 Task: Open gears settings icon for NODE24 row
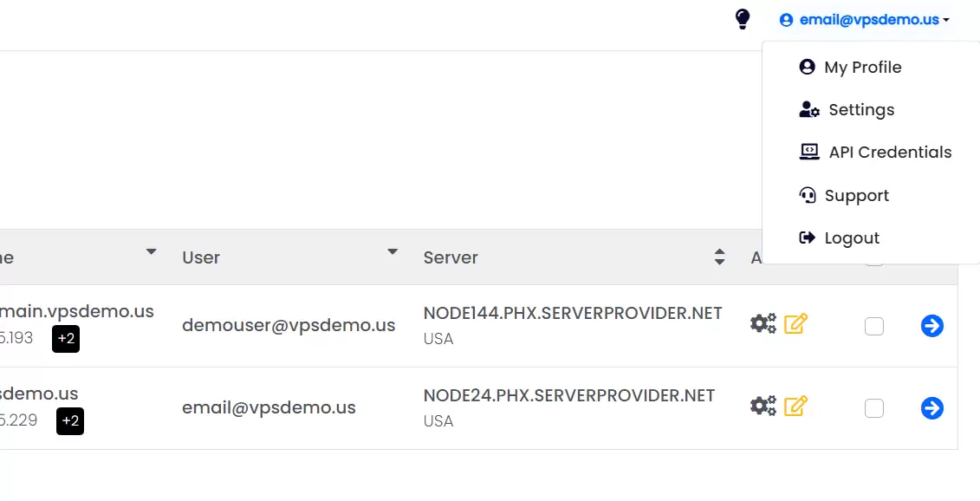click(x=763, y=406)
